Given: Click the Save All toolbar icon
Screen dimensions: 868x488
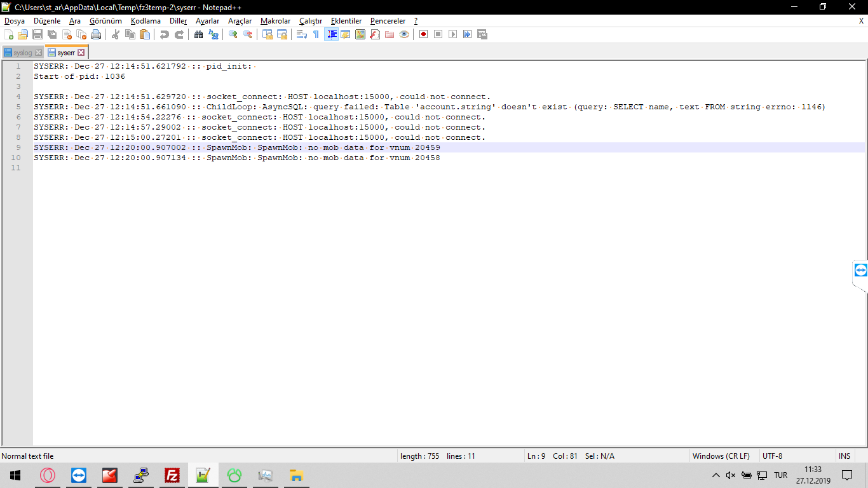Looking at the screenshot, I should point(52,34).
